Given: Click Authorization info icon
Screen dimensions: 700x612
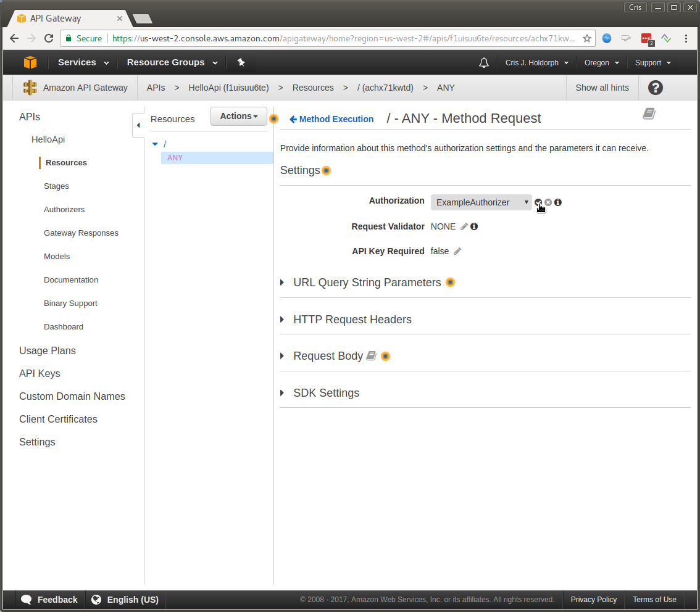Looking at the screenshot, I should click(x=558, y=202).
